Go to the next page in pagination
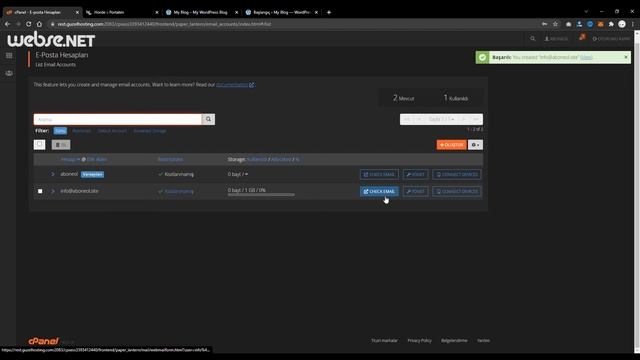The image size is (640, 360). (463, 119)
